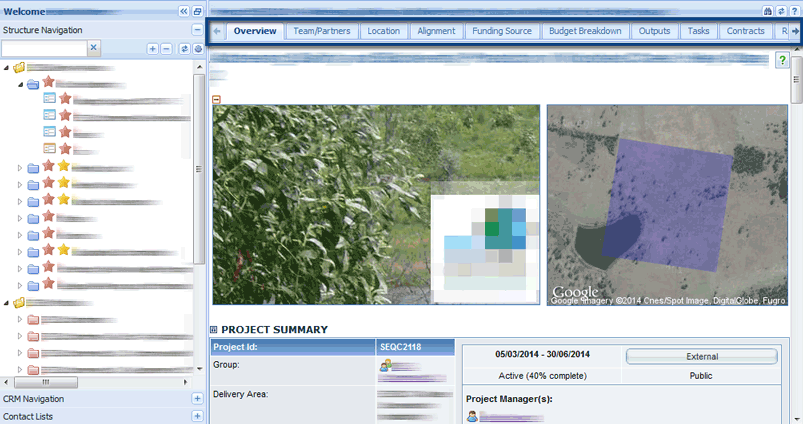This screenshot has width=803, height=424.
Task: Expand all tree nodes with plus button
Action: [x=152, y=48]
